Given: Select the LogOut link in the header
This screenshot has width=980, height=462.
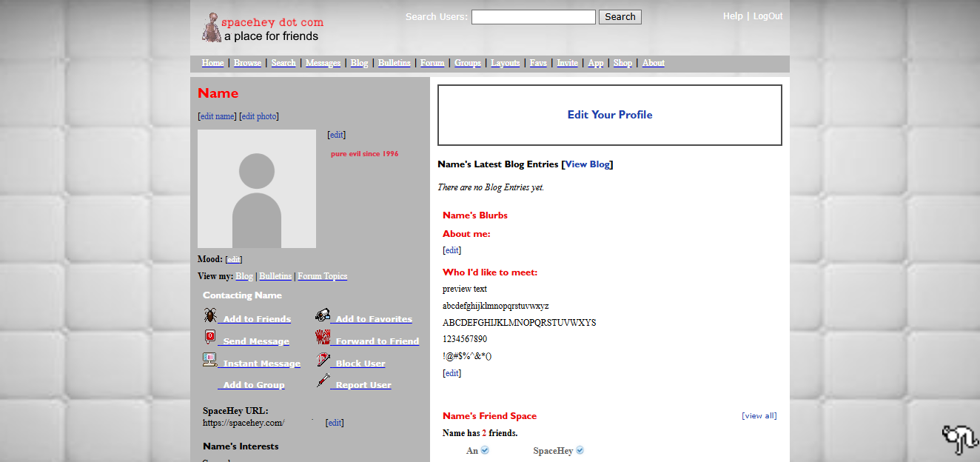Looking at the screenshot, I should (768, 16).
